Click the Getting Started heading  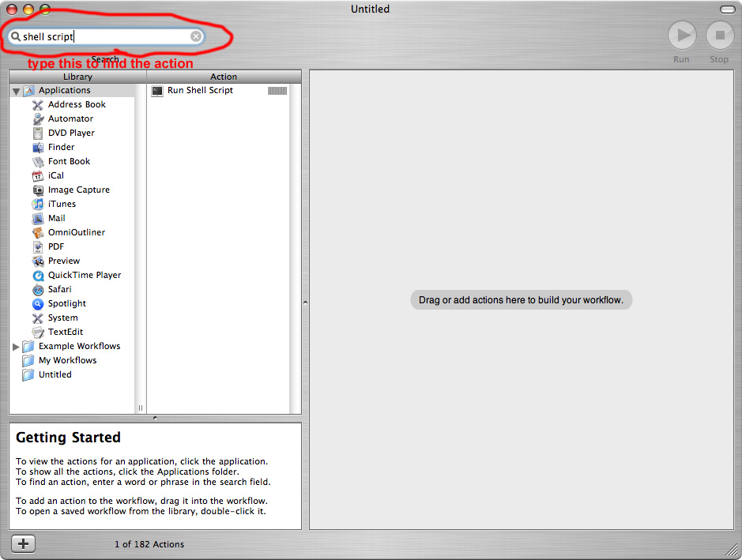(68, 438)
